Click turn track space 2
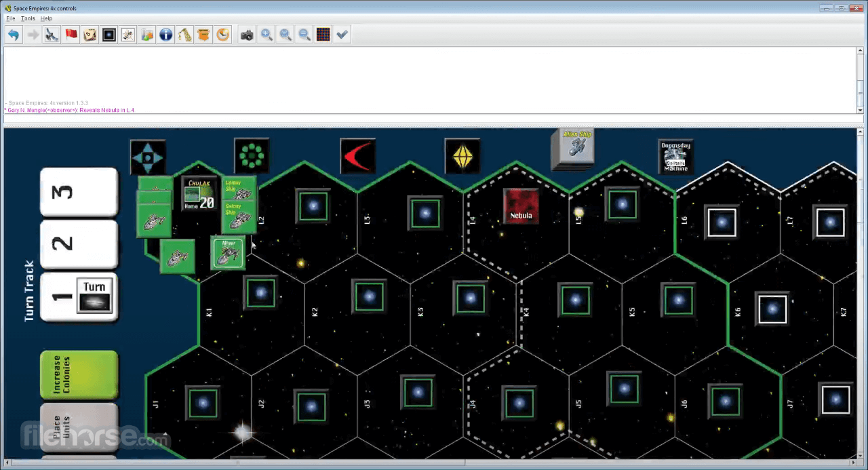 pyautogui.click(x=79, y=243)
